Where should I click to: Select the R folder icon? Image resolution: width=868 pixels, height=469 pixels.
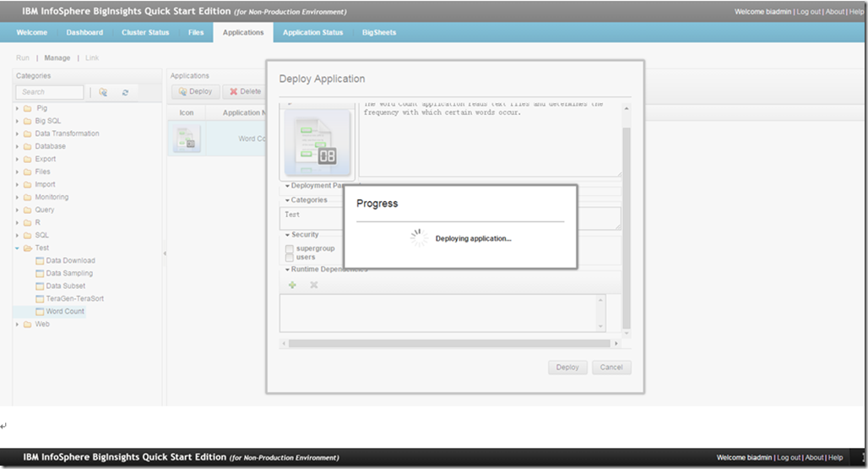pyautogui.click(x=27, y=222)
